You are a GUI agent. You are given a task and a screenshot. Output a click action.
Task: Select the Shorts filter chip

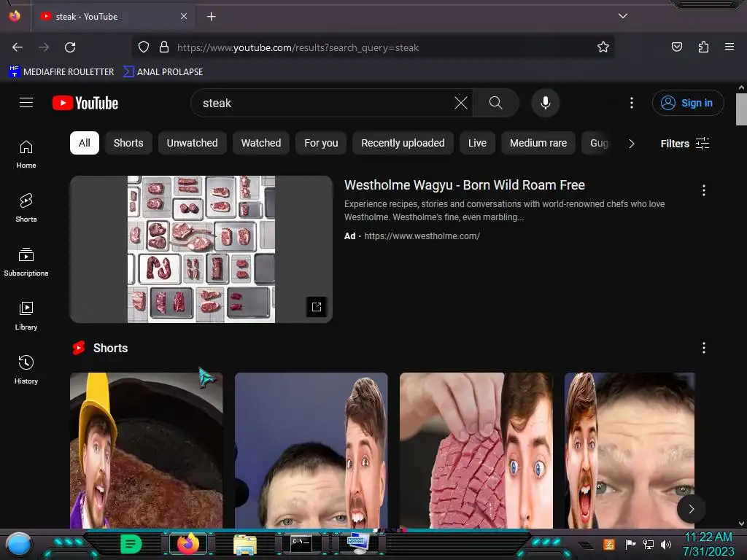(128, 143)
